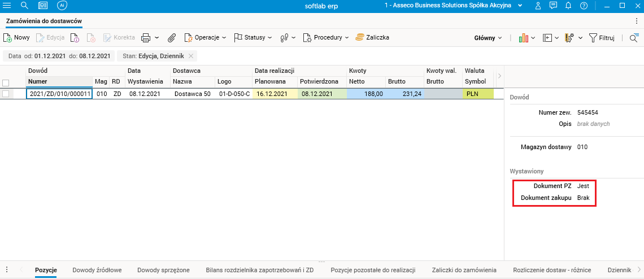Open Zaliczki do zamówienia tab
Image resolution: width=644 pixels, height=279 pixels.
464,270
